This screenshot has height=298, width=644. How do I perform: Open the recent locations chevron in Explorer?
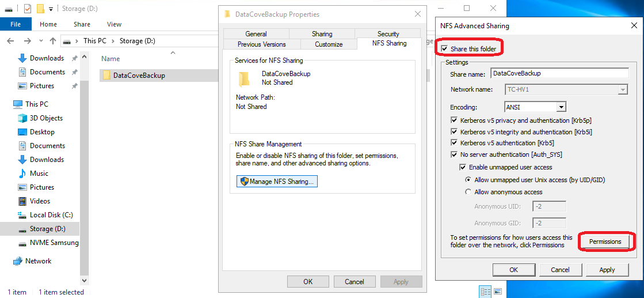tap(40, 41)
